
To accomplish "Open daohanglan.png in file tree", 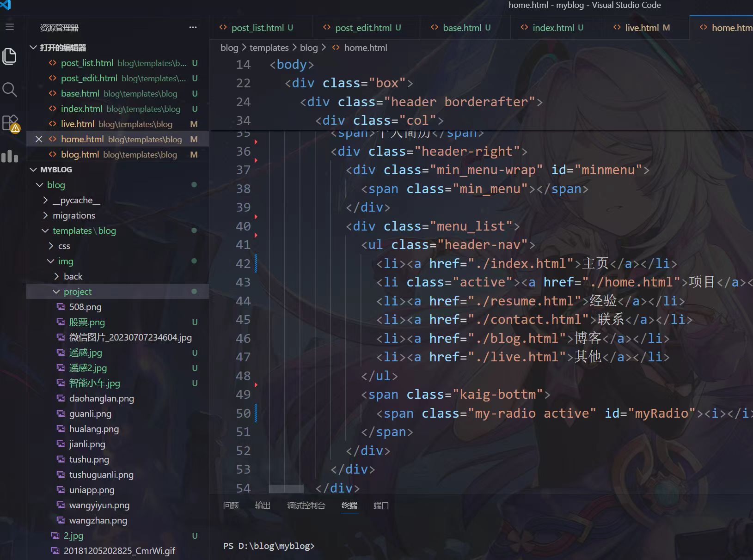I will click(101, 398).
